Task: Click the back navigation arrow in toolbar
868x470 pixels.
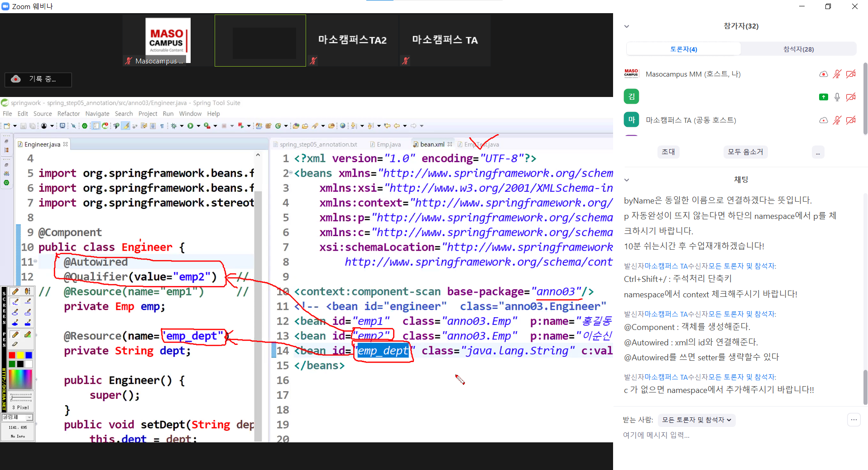Action: coord(397,126)
